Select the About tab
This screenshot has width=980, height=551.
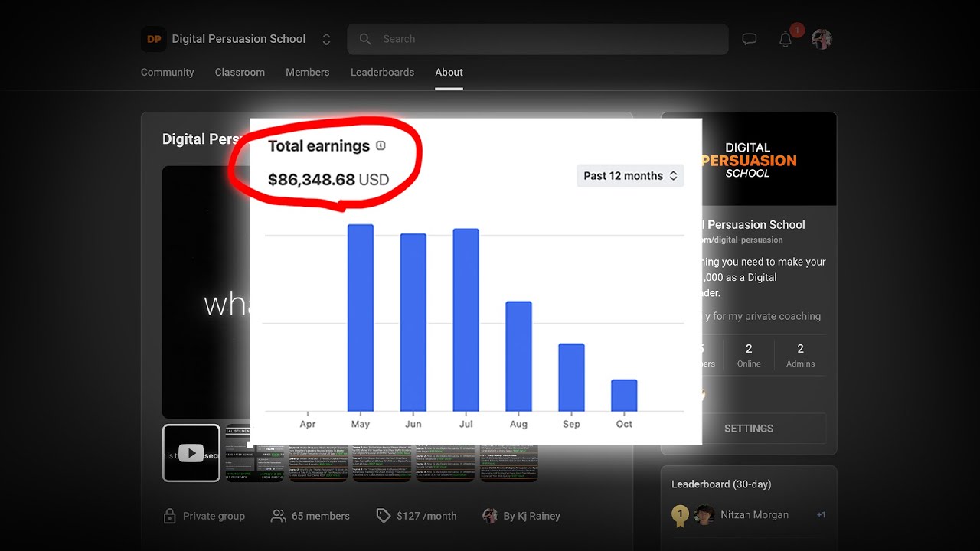(x=449, y=72)
